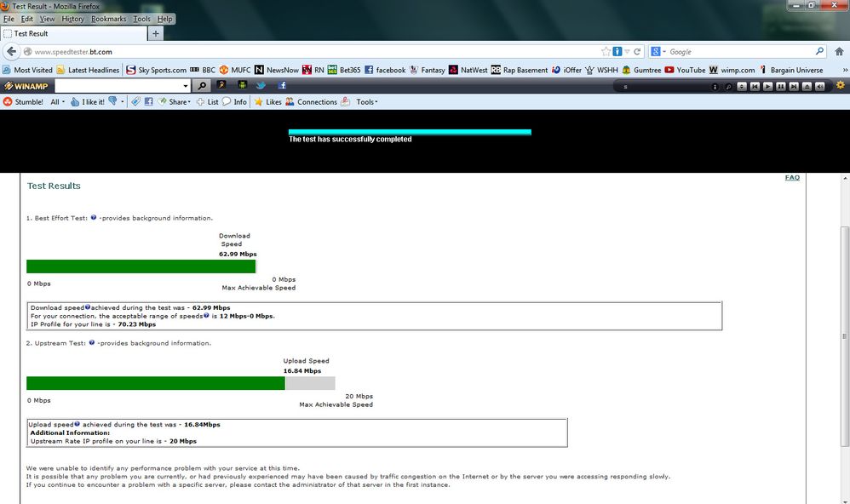The image size is (850, 504).
Task: Open the StumbleUpon Tools dropdown
Action: [x=366, y=101]
